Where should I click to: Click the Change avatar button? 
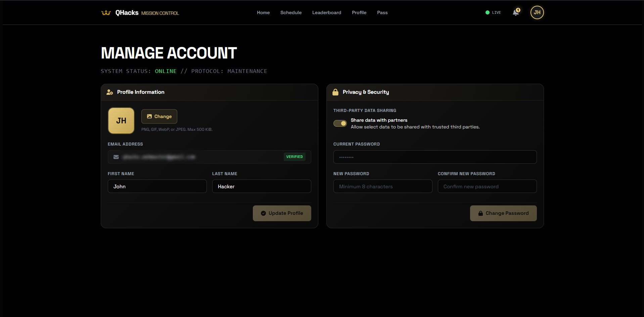pyautogui.click(x=159, y=116)
